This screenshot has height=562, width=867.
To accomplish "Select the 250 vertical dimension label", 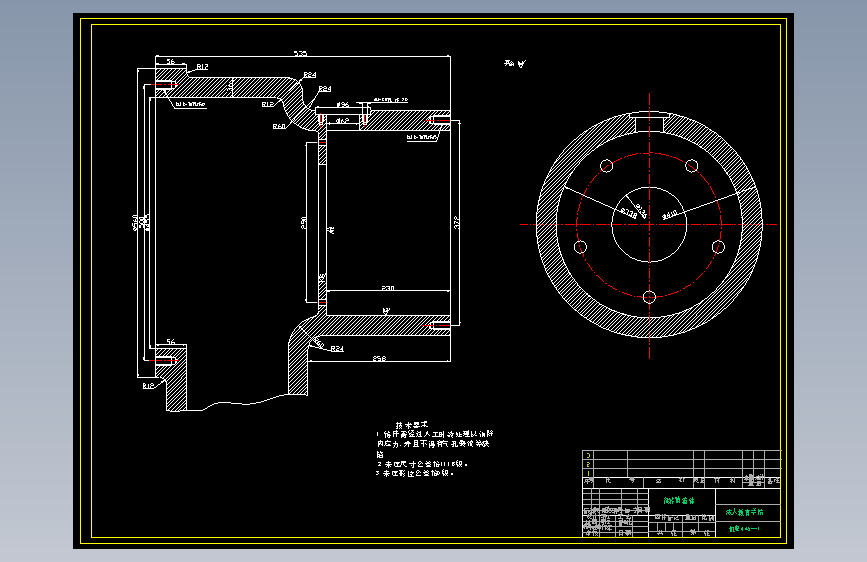I will 304,222.
